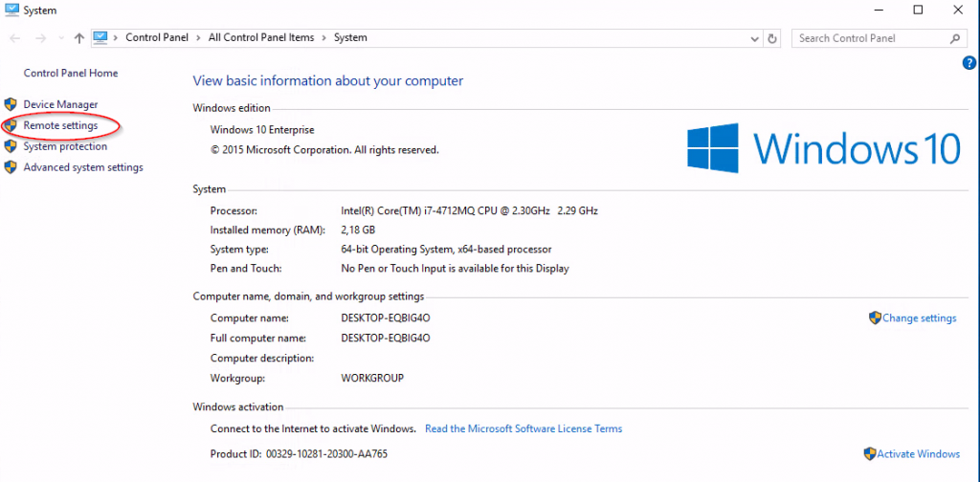Open Device Manager link

(60, 104)
